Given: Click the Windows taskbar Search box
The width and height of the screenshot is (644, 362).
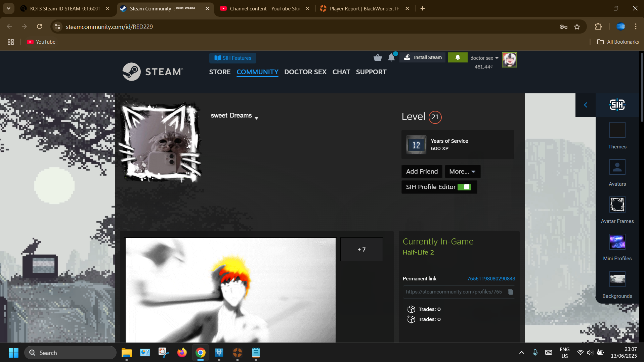Looking at the screenshot, I should [71, 353].
